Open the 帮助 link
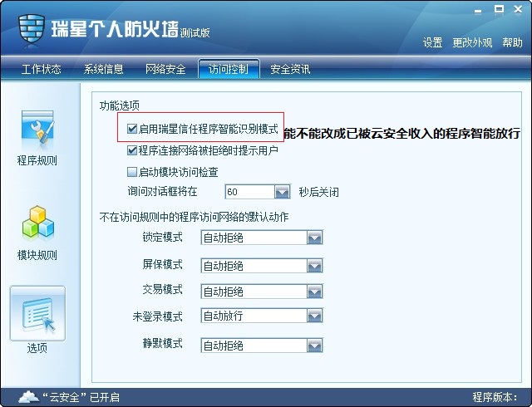Viewport: 532px width, 407px height. [x=512, y=42]
